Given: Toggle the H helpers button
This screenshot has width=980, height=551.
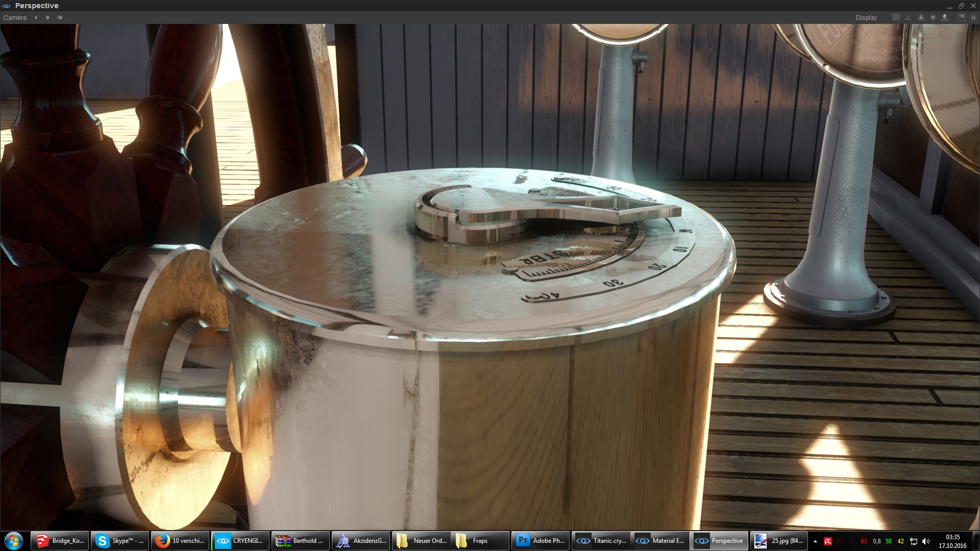Looking at the screenshot, I should pyautogui.click(x=973, y=17).
